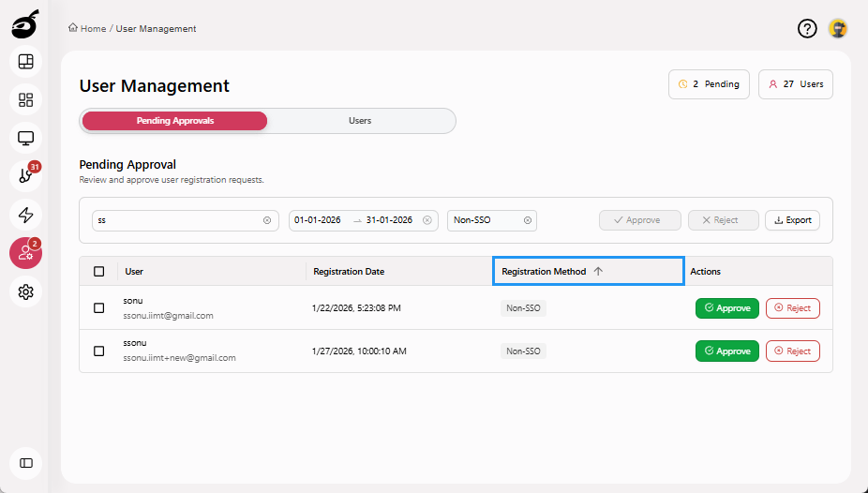Viewport: 868px width, 493px height.
Task: Open end date 31-01-2026 picker
Action: click(x=389, y=220)
